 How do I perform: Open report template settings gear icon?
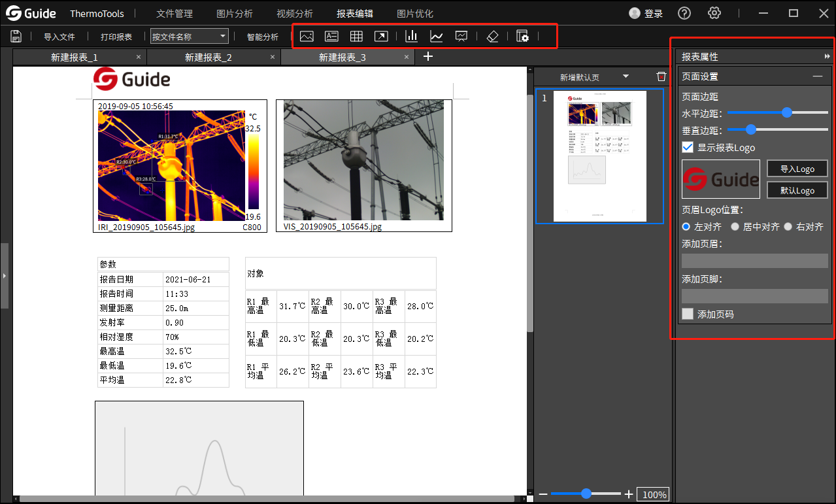[523, 37]
